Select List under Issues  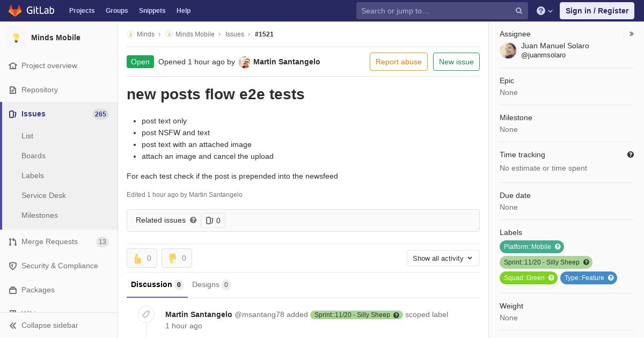pyautogui.click(x=27, y=136)
